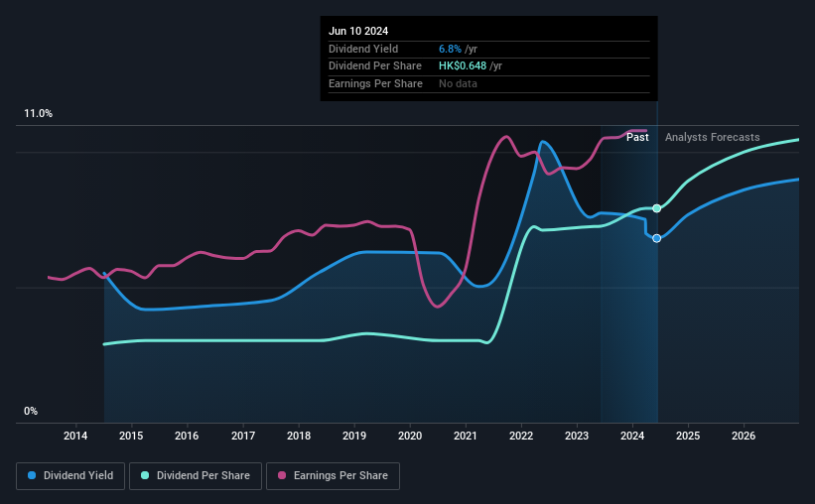Click the 2016 x-axis year label
The image size is (815, 504).
click(x=187, y=436)
